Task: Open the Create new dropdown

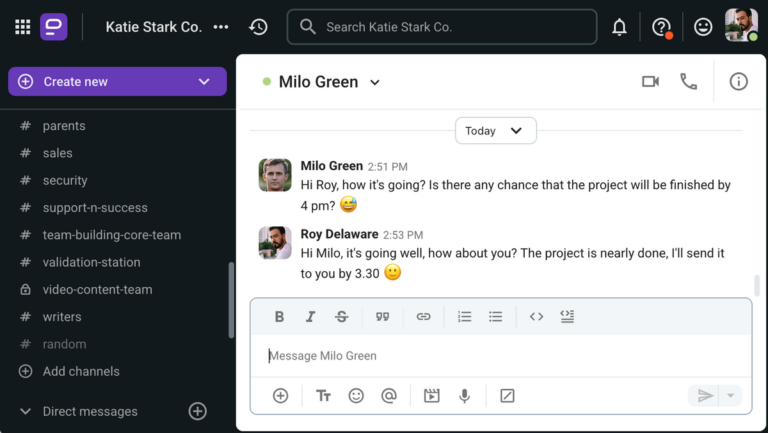Action: [204, 82]
